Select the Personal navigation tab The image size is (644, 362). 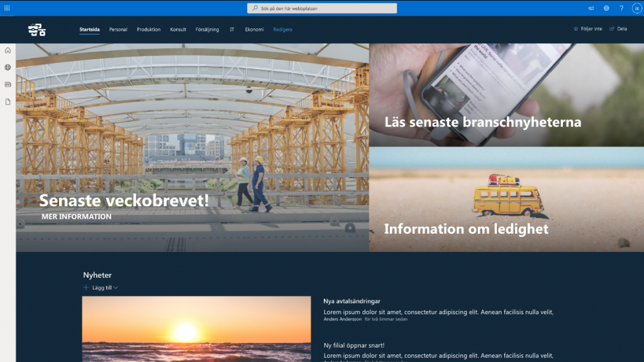(x=118, y=30)
